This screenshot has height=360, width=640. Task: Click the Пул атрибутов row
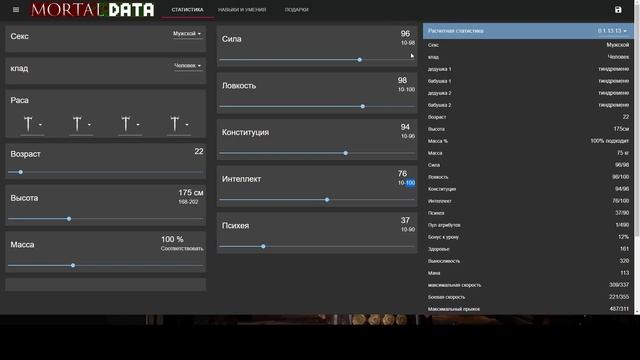pos(528,225)
